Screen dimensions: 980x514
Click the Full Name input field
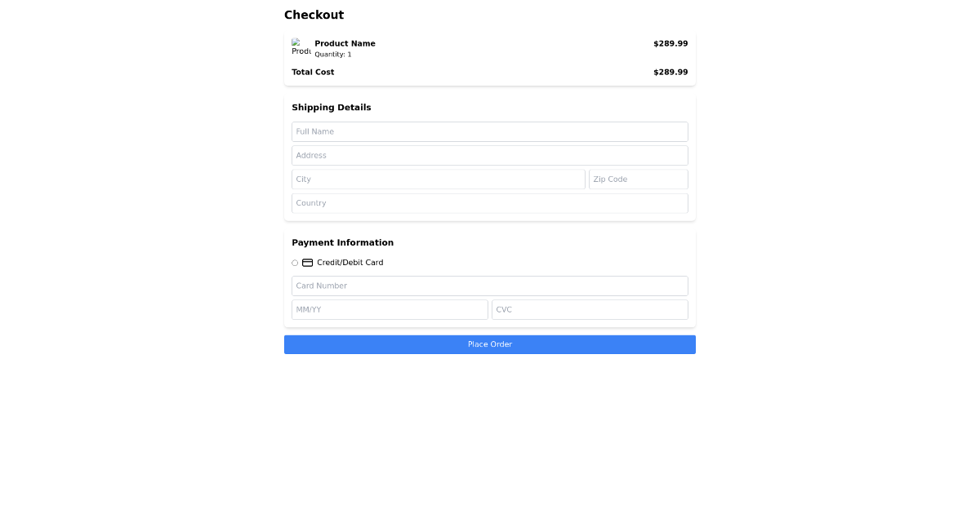[x=490, y=131]
